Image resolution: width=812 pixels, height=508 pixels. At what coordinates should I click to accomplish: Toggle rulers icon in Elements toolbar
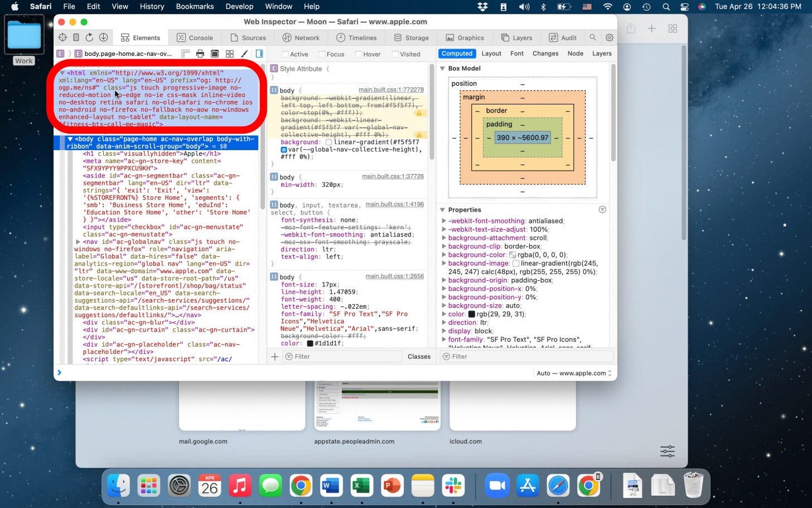click(x=186, y=54)
